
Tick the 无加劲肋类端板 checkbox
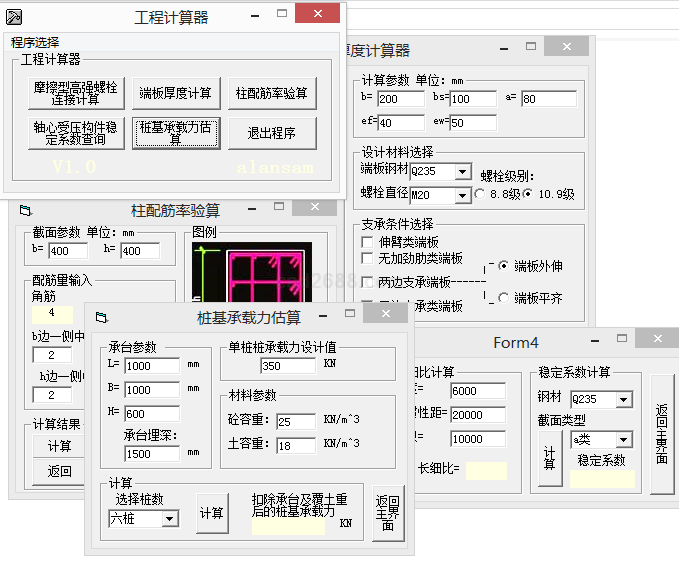tap(368, 258)
